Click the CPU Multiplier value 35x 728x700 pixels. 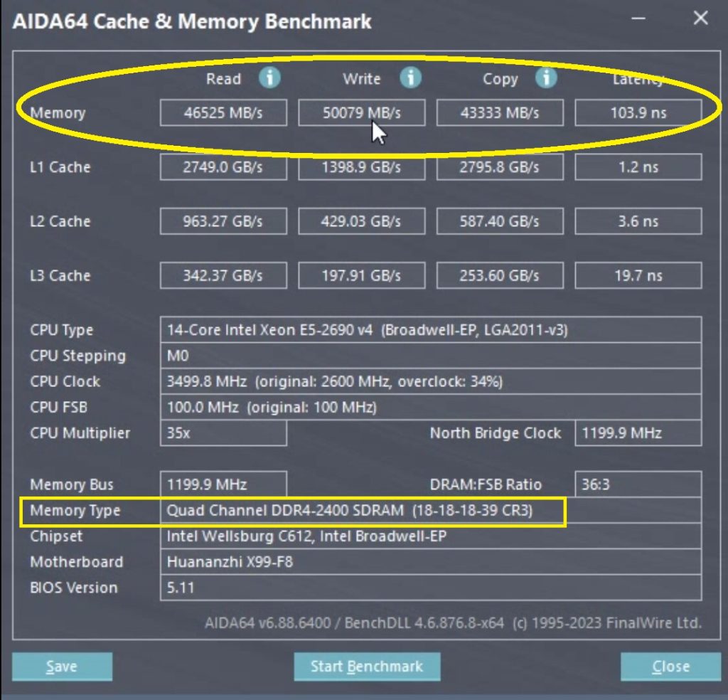coord(223,433)
